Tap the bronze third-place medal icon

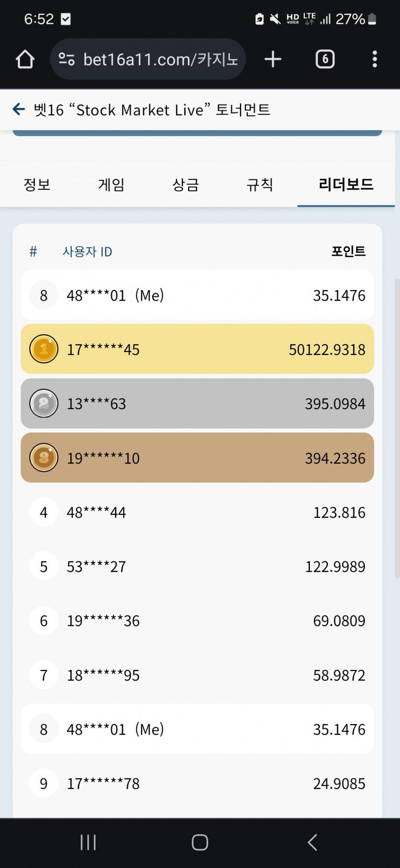(x=44, y=457)
